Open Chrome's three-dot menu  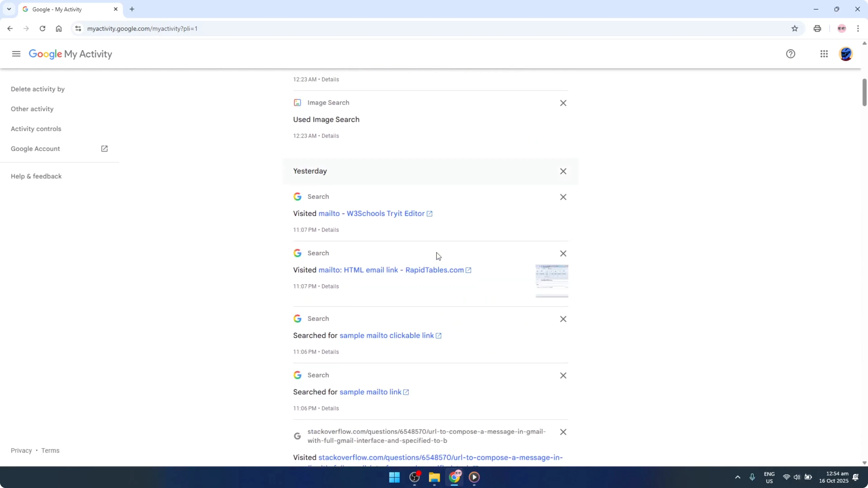point(859,29)
